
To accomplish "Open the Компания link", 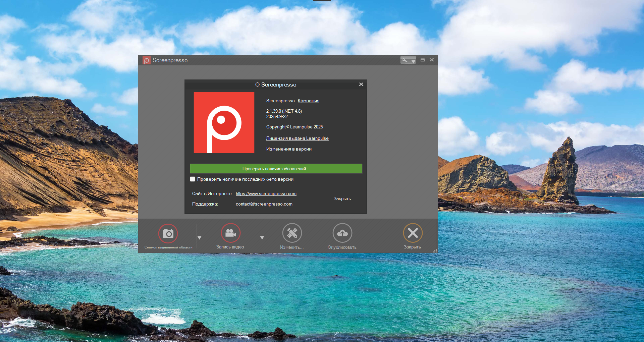I will 308,101.
